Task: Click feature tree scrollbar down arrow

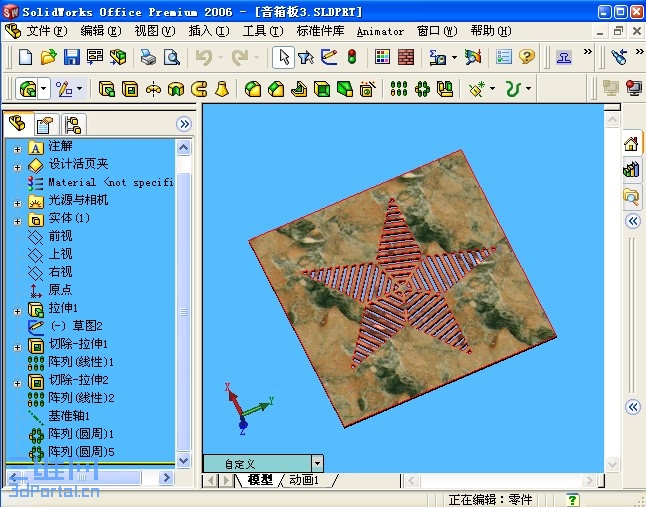Action: [184, 460]
